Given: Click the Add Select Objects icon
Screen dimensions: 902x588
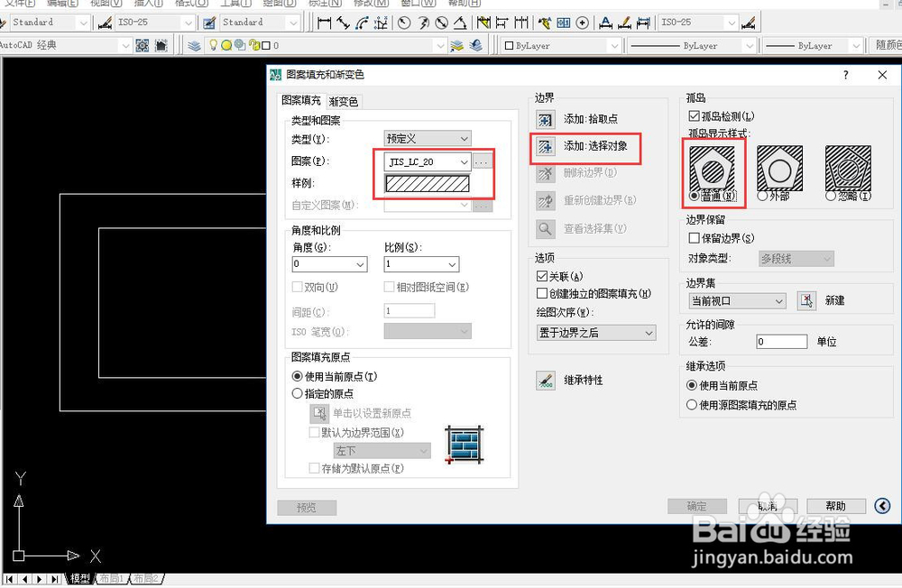Looking at the screenshot, I should click(545, 146).
